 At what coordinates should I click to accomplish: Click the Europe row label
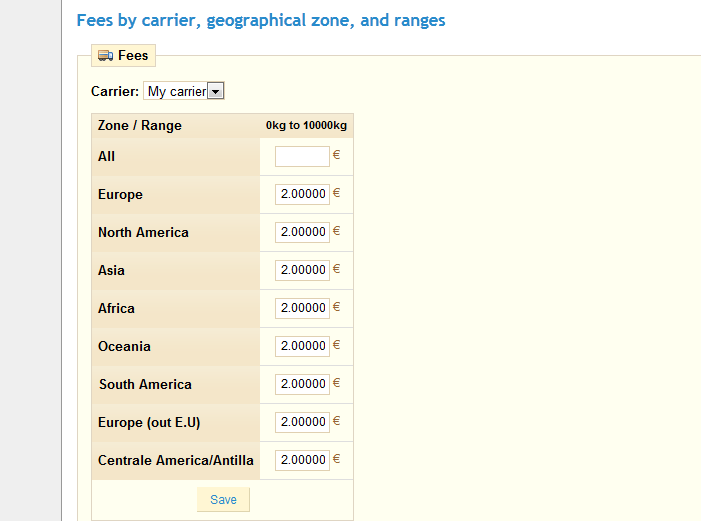[120, 195]
